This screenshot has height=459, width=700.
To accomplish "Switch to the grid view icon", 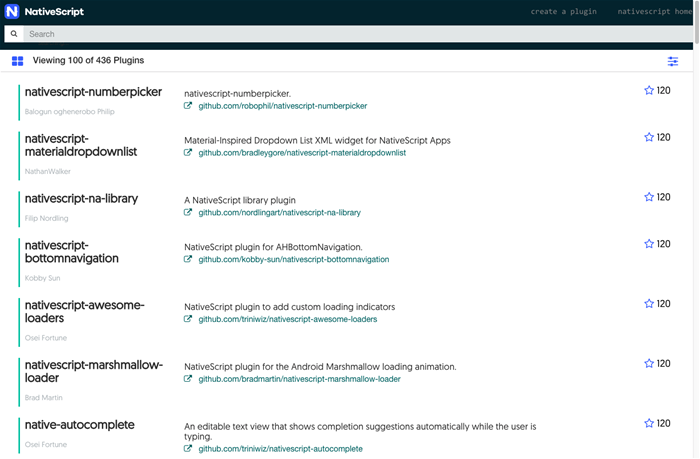I will [17, 61].
